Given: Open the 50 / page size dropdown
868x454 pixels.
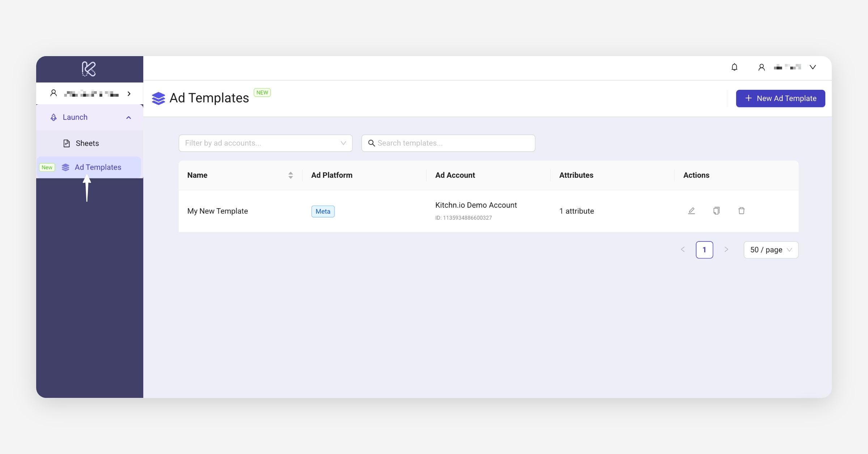Looking at the screenshot, I should 771,250.
